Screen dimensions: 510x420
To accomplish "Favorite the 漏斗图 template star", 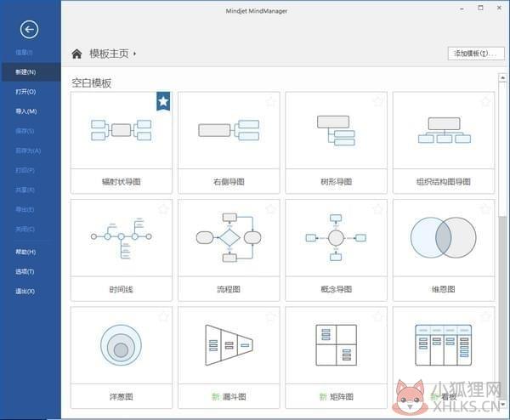I will point(271,317).
